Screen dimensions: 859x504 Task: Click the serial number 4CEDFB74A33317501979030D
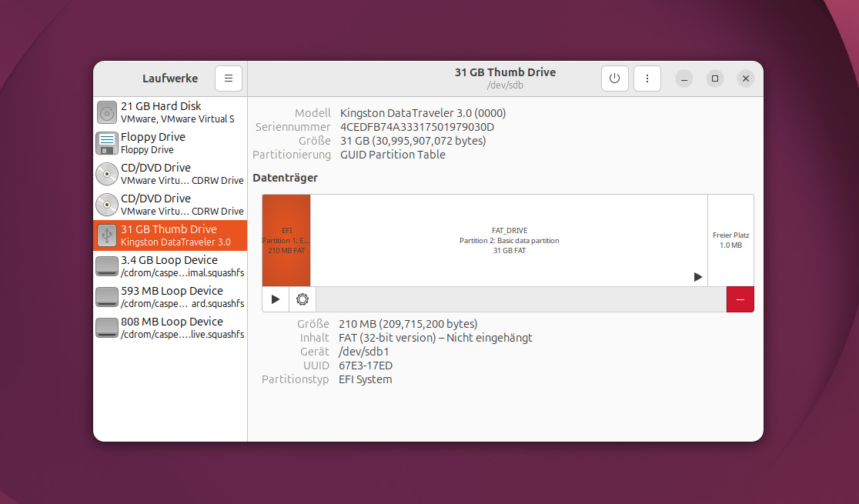point(417,127)
